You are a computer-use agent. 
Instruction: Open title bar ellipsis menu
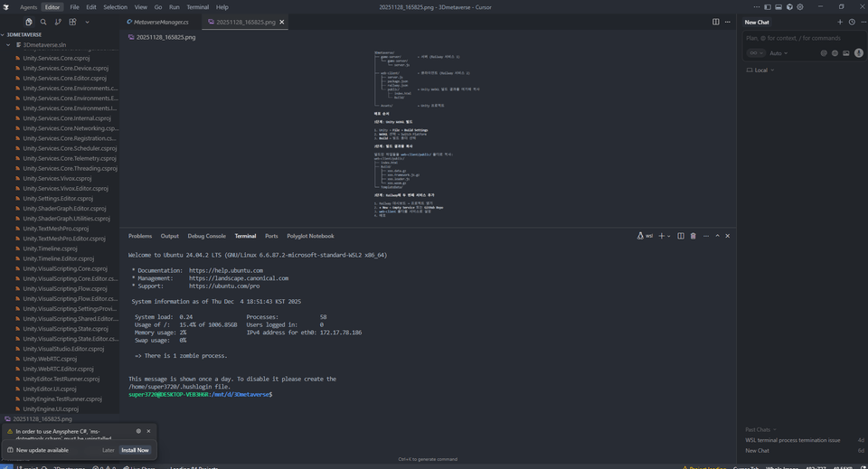click(756, 7)
